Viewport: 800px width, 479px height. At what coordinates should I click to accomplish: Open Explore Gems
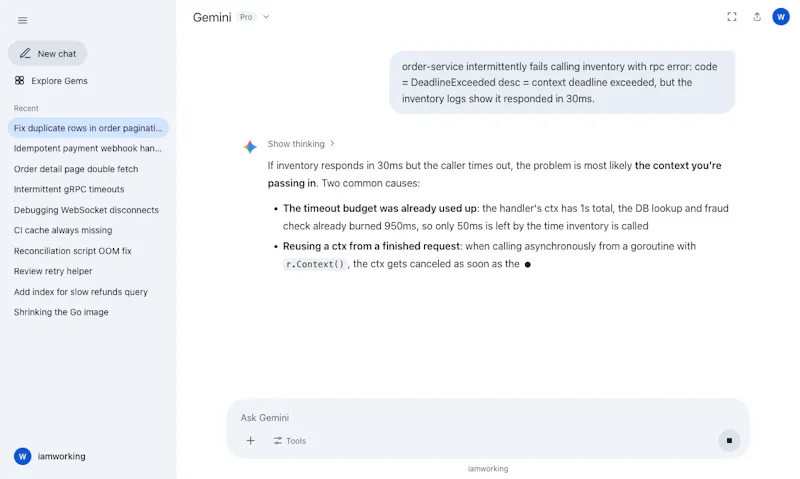[x=51, y=81]
